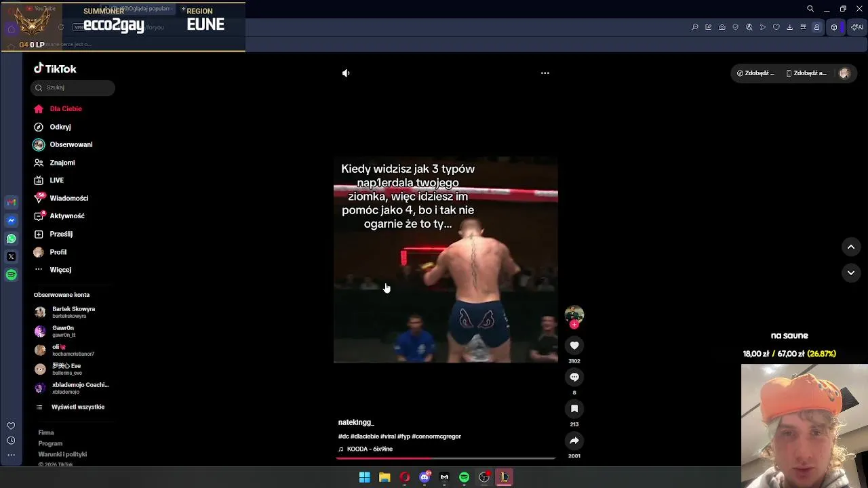The width and height of the screenshot is (868, 488).
Task: Open natekingg_ creator profile name
Action: (x=356, y=422)
